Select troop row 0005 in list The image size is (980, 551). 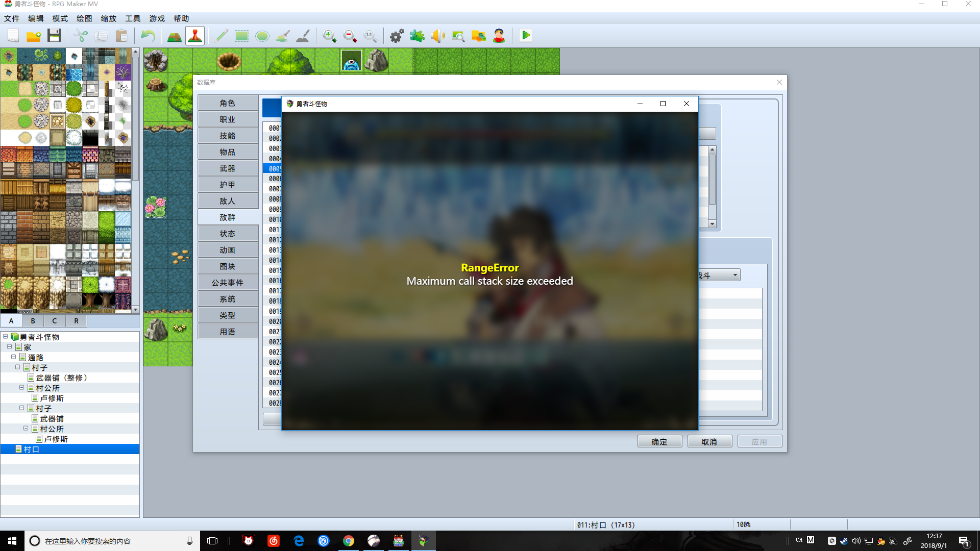[x=272, y=169]
